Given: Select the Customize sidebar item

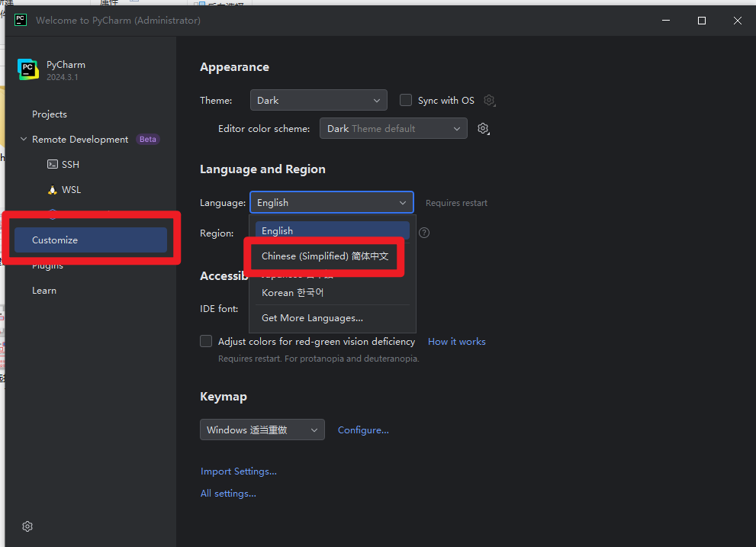Looking at the screenshot, I should pos(91,240).
